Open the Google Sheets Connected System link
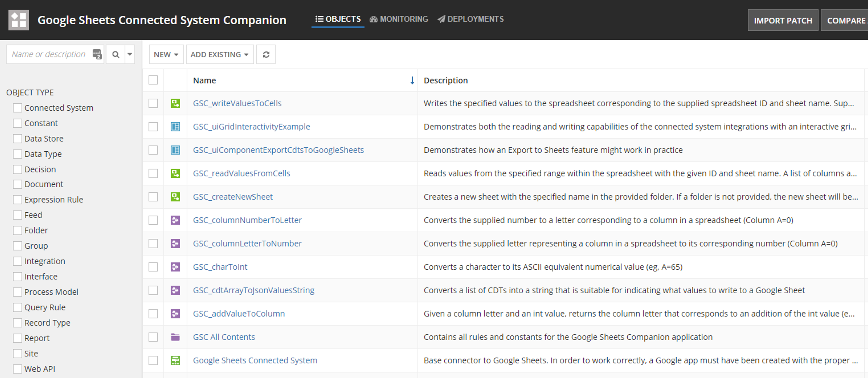 click(x=255, y=360)
